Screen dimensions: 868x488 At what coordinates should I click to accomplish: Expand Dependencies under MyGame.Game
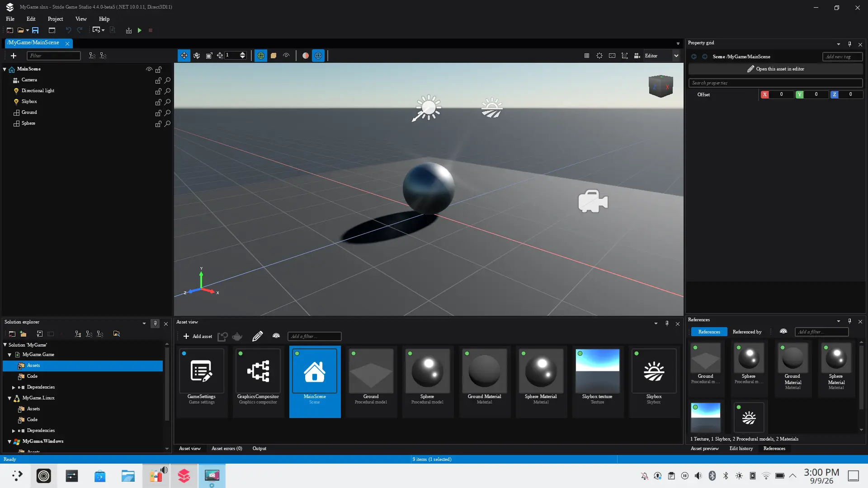14,387
